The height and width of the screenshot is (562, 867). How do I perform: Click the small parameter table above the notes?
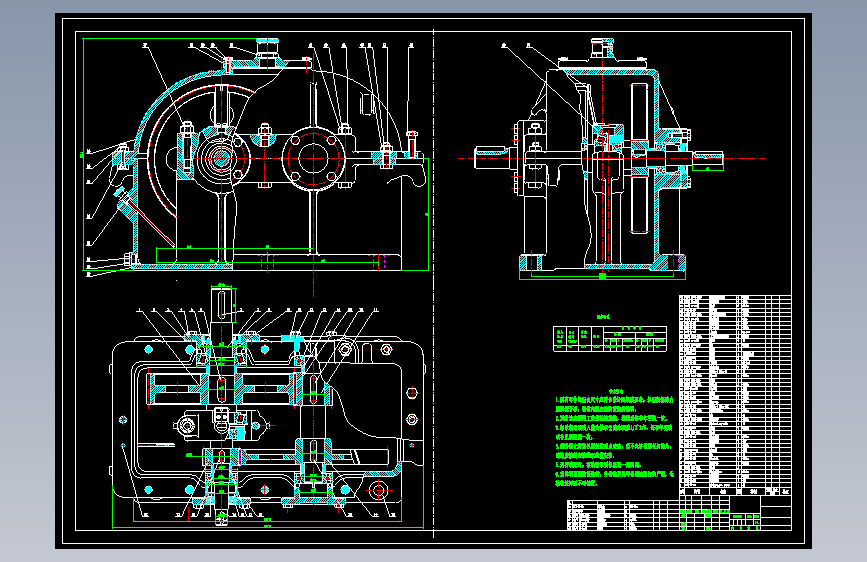point(610,338)
